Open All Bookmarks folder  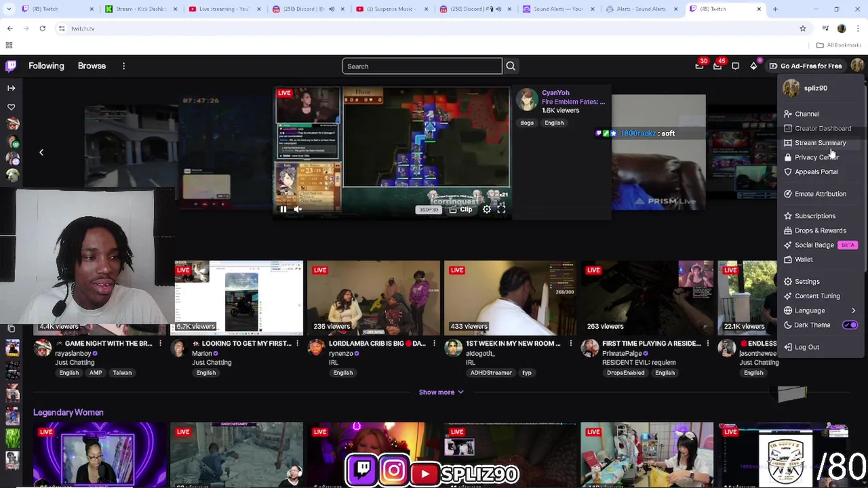(x=839, y=45)
